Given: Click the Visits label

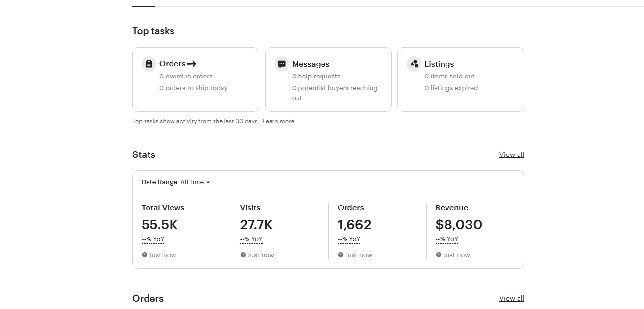Looking at the screenshot, I should [250, 208].
